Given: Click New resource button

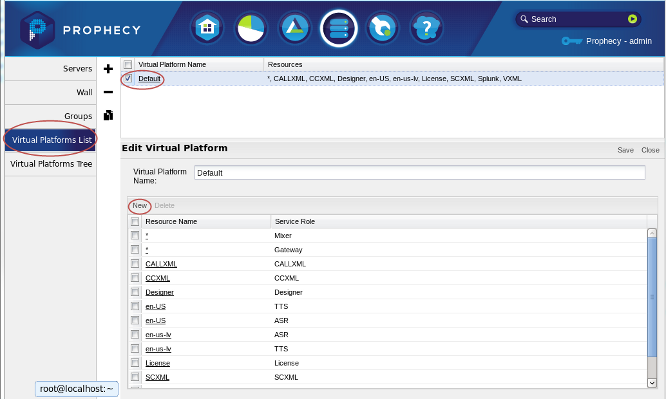Looking at the screenshot, I should (x=139, y=205).
